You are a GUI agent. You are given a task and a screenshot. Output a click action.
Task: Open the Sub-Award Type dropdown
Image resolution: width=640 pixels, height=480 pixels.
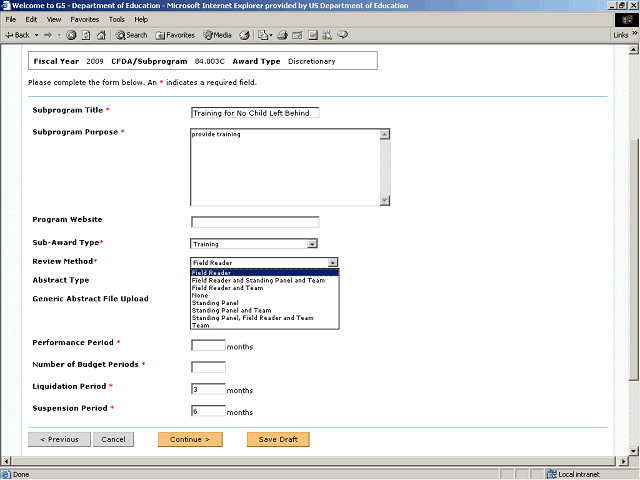pos(254,244)
